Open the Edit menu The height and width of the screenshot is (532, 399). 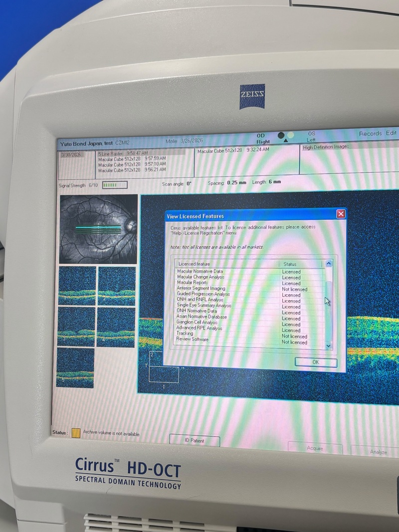391,133
